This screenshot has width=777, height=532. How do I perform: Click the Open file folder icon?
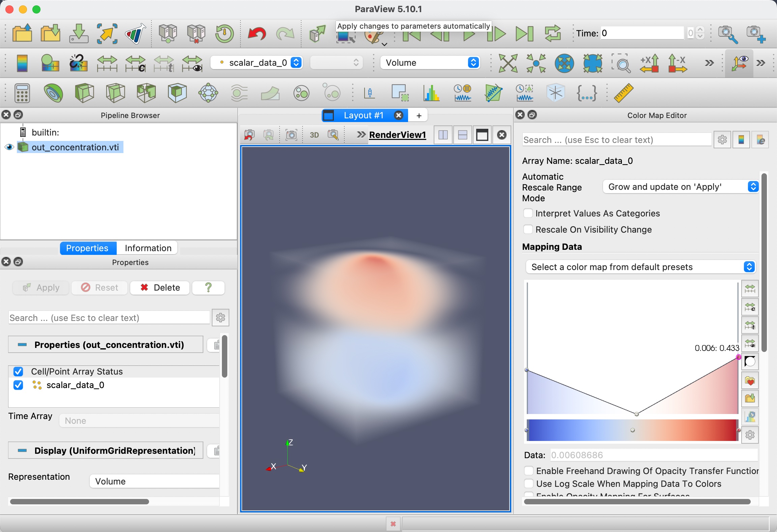click(x=22, y=33)
